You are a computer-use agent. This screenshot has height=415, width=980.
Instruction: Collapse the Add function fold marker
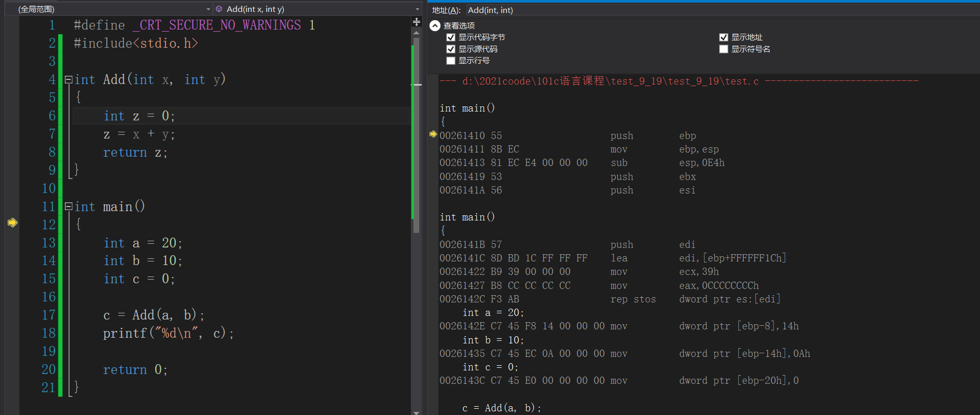click(68, 80)
